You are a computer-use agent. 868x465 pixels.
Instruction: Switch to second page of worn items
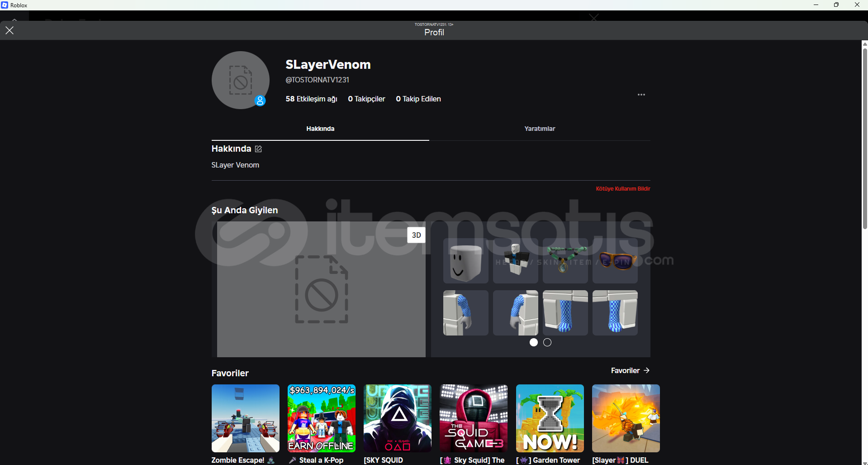pyautogui.click(x=547, y=342)
